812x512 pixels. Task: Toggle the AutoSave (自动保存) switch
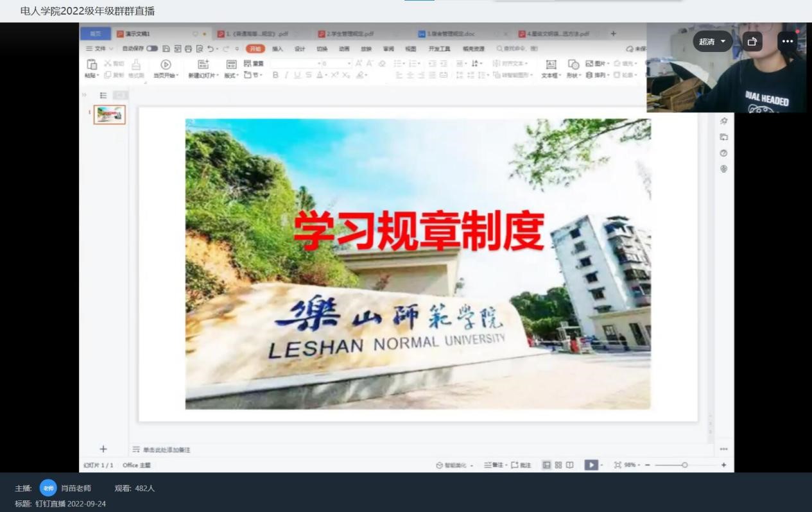click(x=152, y=49)
